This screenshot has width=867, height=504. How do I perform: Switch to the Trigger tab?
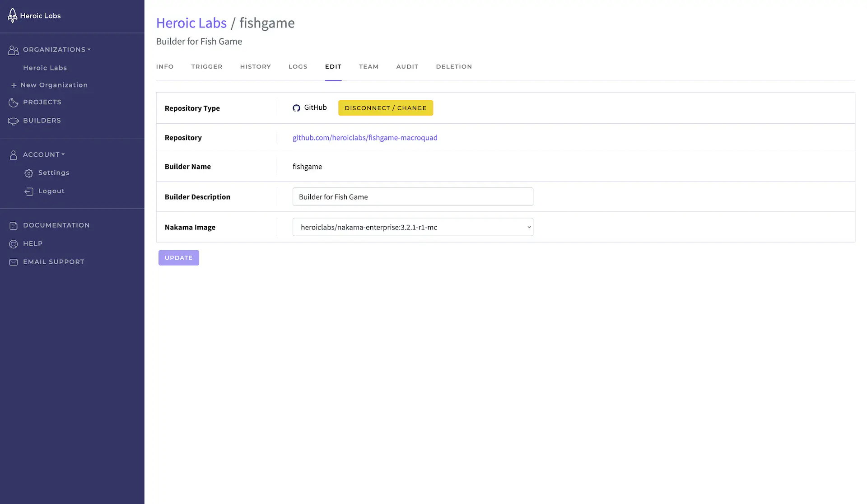coord(207,66)
